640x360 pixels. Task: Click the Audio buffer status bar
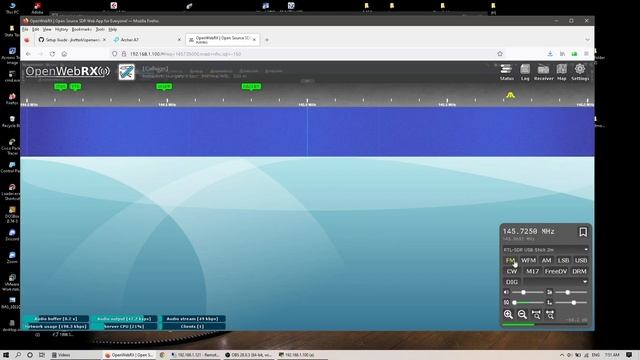point(56,318)
